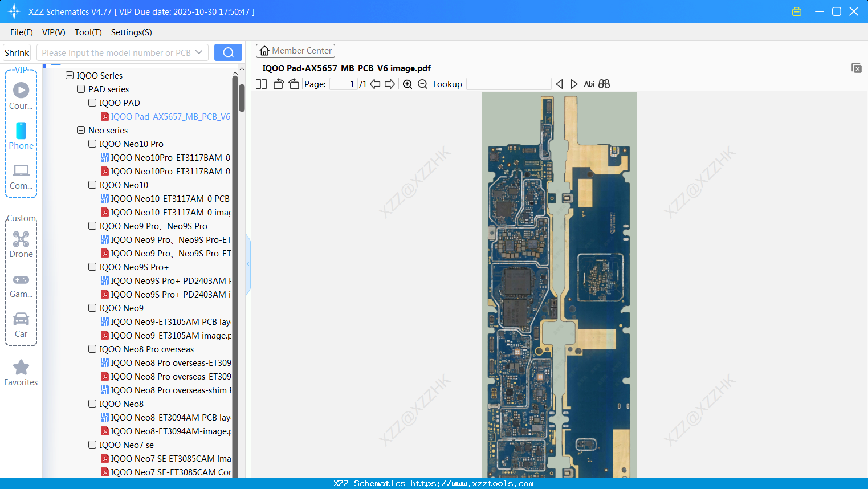Viewport: 868px width, 489px height.
Task: Rotate the PDF page clockwise
Action: click(294, 84)
